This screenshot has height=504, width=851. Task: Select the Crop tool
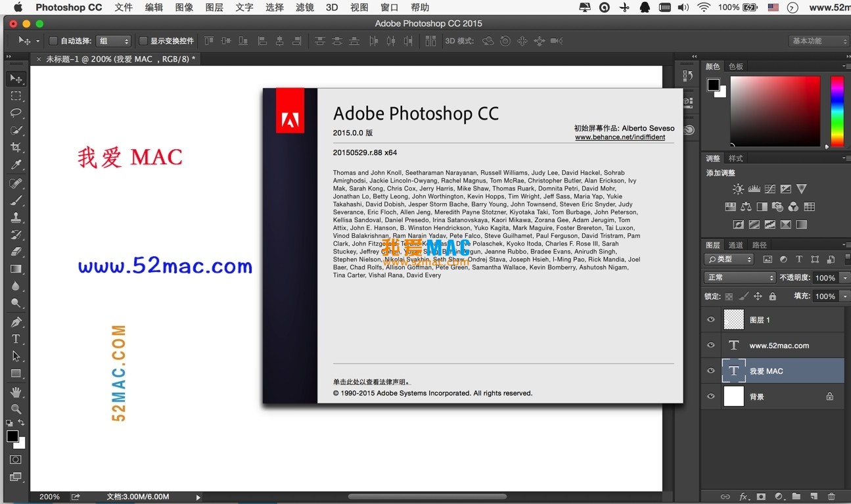16,147
